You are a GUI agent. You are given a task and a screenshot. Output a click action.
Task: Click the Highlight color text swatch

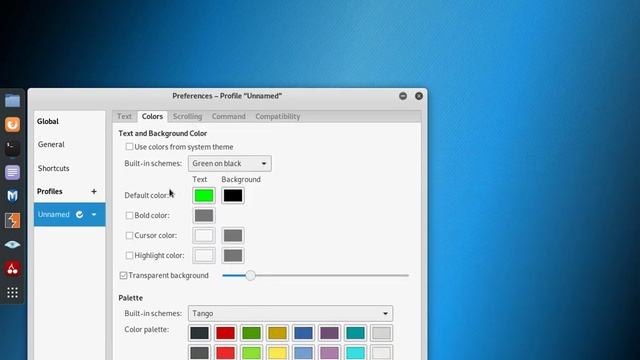[x=204, y=256]
